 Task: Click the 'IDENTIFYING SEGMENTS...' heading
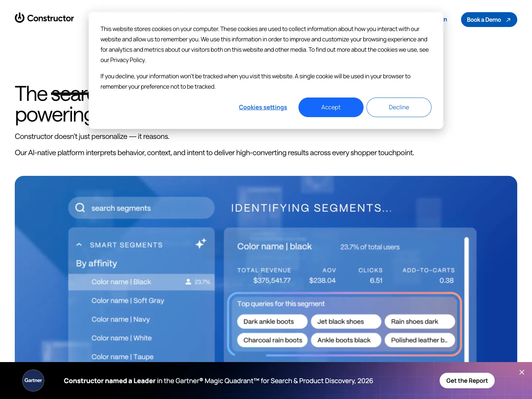coord(311,208)
